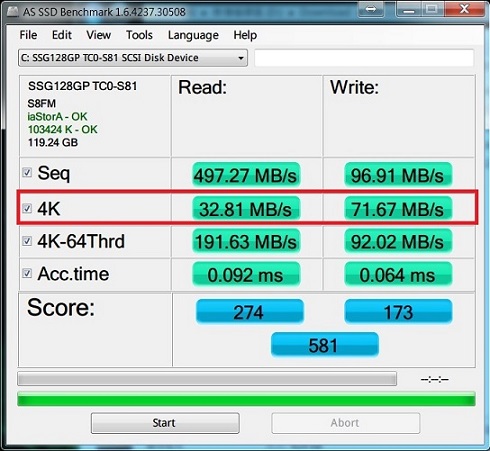Open the Tools menu
The width and height of the screenshot is (490, 451).
tap(139, 35)
